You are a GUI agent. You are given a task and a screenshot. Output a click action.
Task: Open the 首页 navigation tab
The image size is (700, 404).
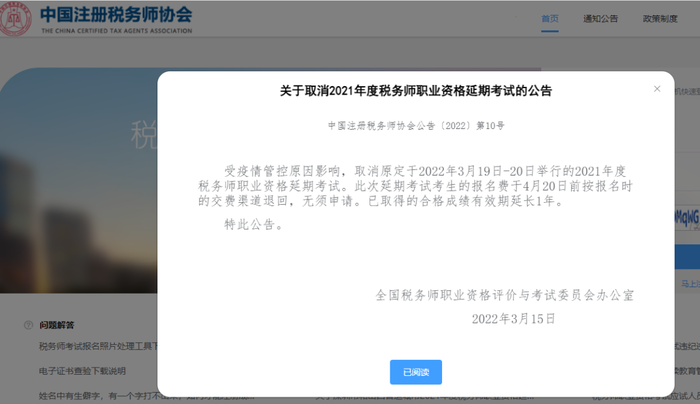(550, 19)
